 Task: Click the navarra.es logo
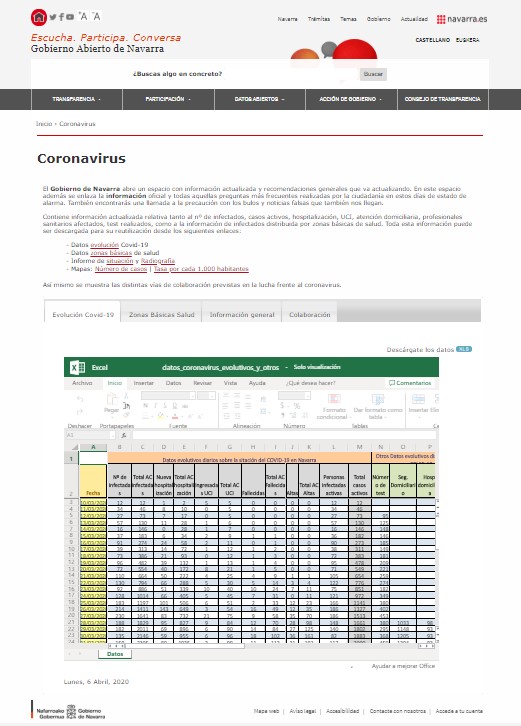462,19
